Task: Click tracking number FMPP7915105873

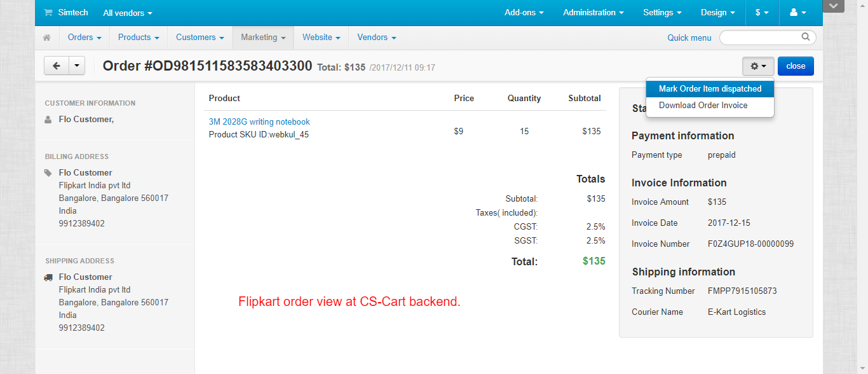Action: (x=742, y=291)
